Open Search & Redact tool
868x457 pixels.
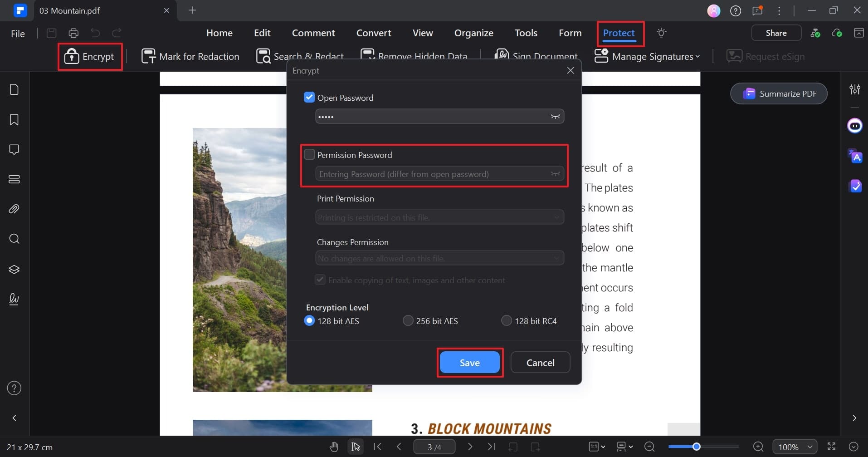(300, 56)
